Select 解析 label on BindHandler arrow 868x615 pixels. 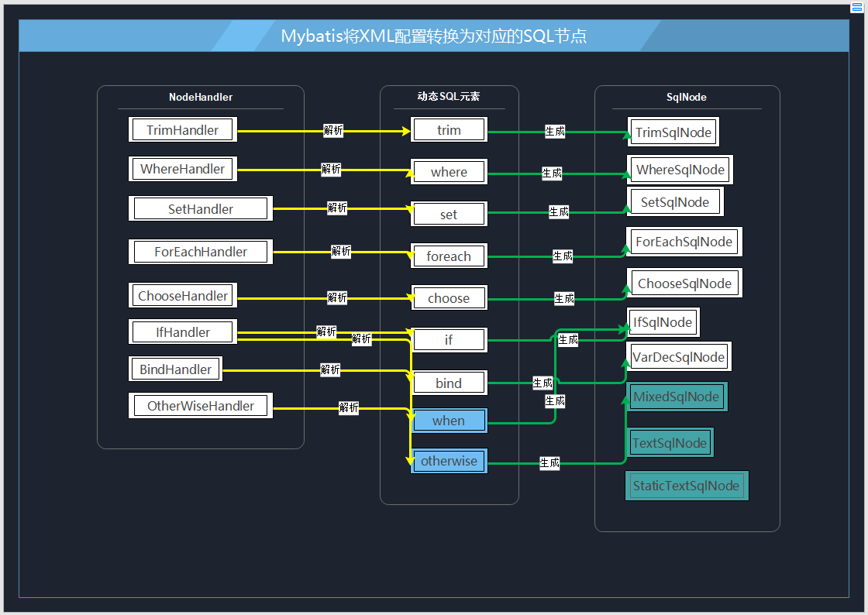click(330, 369)
